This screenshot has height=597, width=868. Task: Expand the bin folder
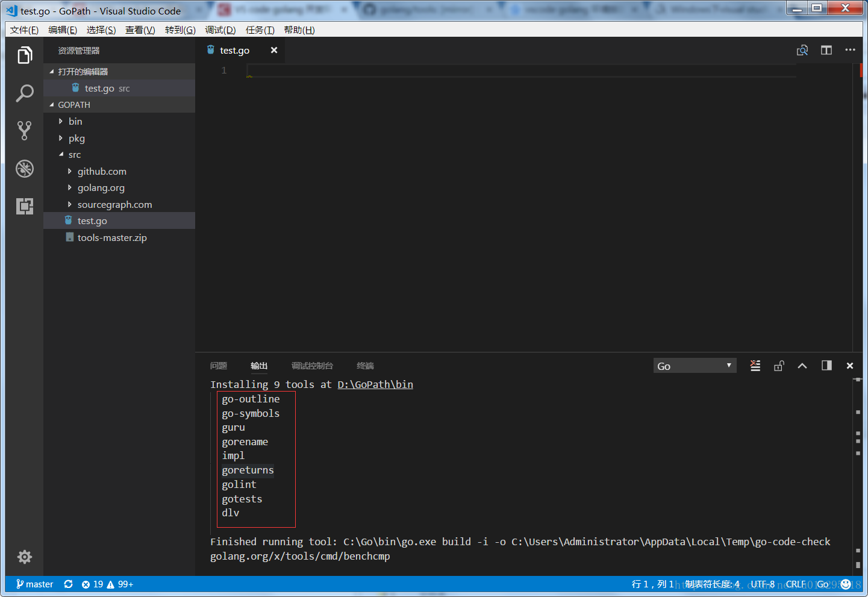click(119, 121)
